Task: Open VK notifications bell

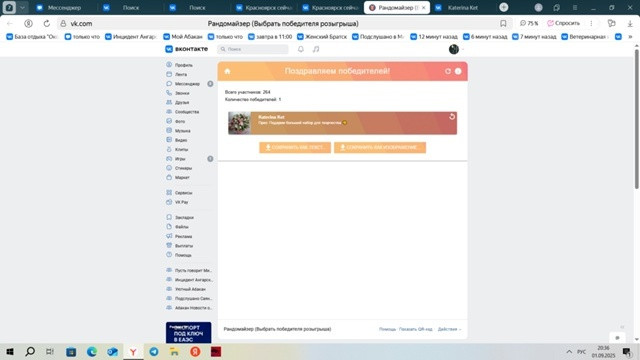Action: pos(300,49)
